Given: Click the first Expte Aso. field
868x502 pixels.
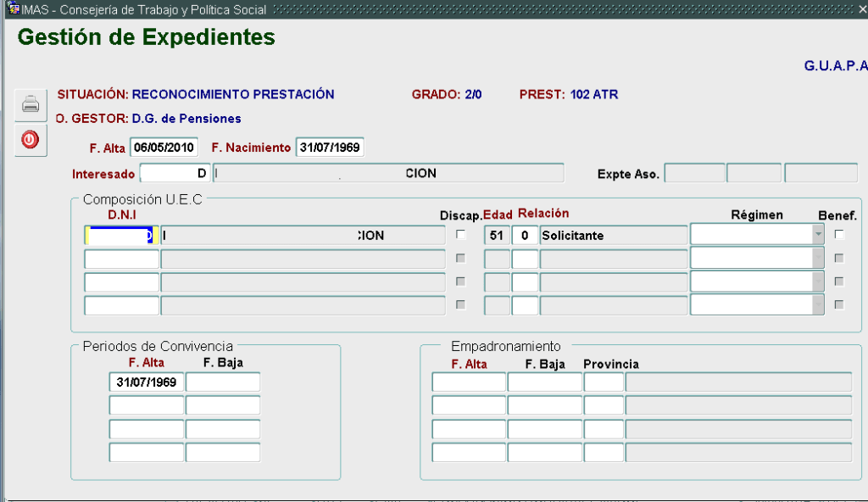Looking at the screenshot, I should 694,173.
